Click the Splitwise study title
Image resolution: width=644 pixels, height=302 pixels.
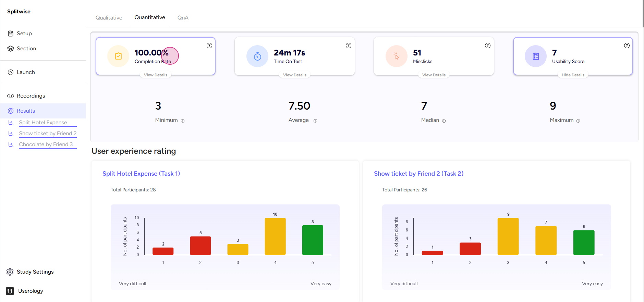[x=19, y=12]
